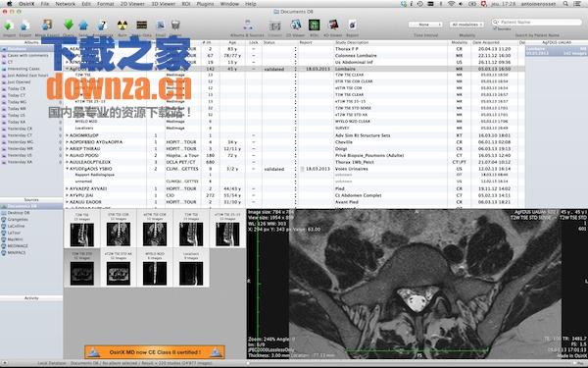Open Spotlight search in the menu bar
This screenshot has width=588, height=368.
[565, 4]
